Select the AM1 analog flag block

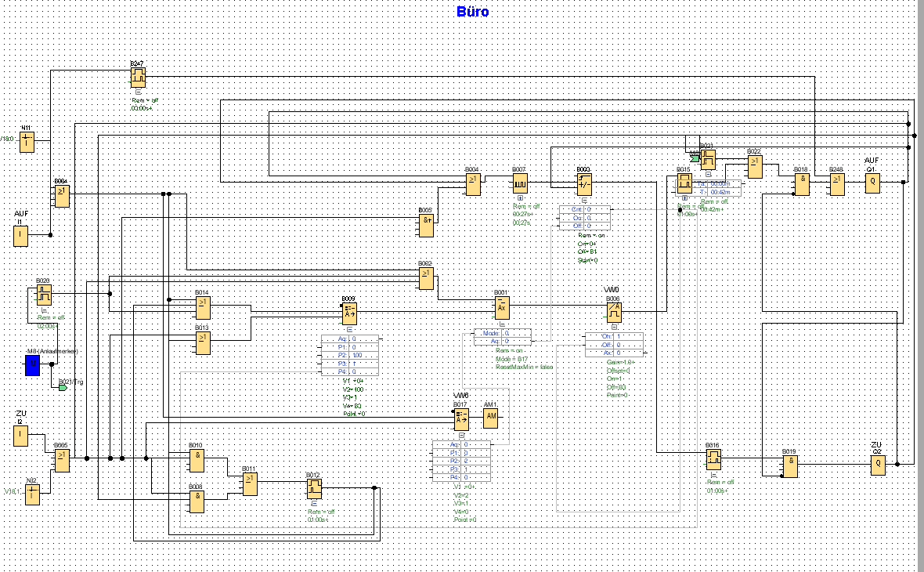point(490,418)
